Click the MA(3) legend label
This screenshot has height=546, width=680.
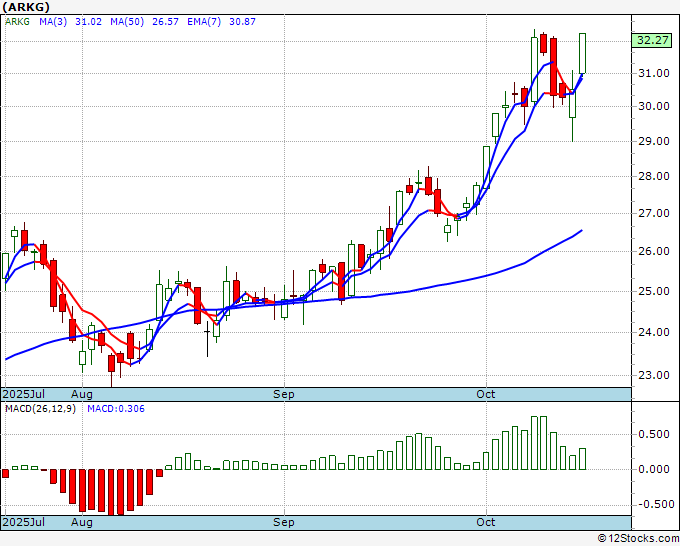[53, 21]
